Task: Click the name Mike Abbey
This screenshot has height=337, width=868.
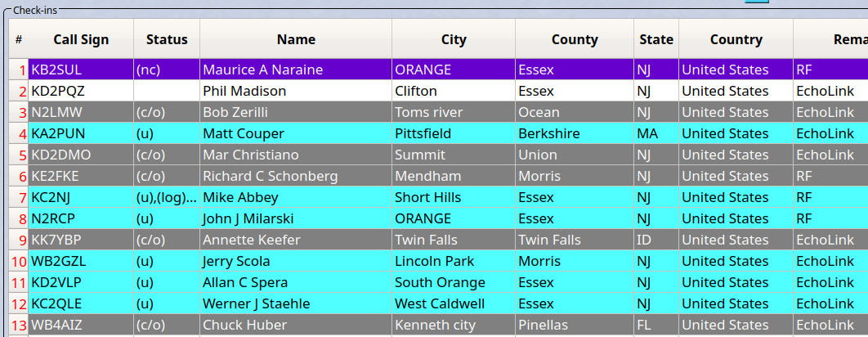Action: [296, 197]
